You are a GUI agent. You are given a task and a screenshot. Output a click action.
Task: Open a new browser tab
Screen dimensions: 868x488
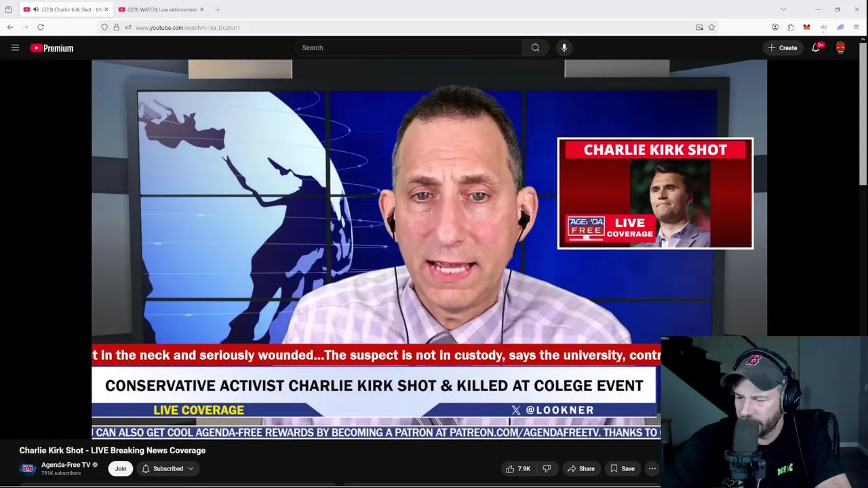click(218, 9)
